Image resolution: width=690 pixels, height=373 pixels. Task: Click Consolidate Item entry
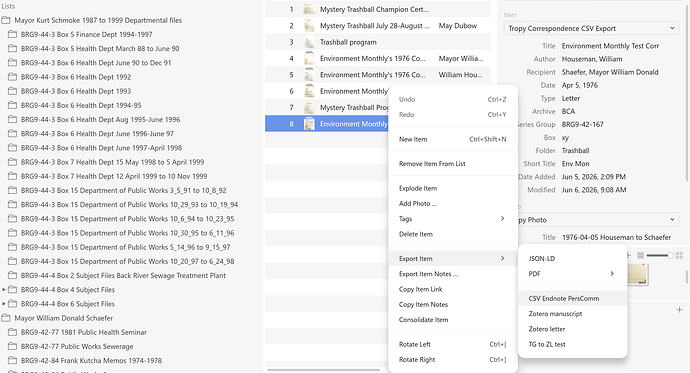(x=453, y=320)
